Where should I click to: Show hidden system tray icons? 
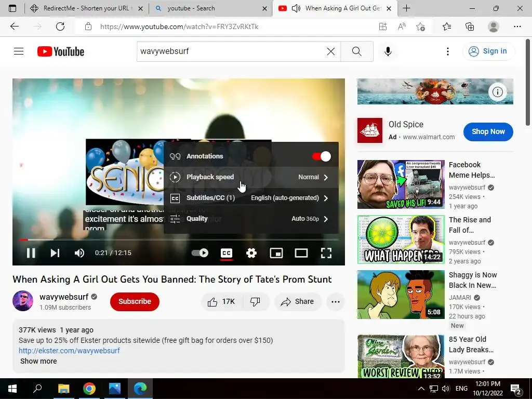[421, 389]
